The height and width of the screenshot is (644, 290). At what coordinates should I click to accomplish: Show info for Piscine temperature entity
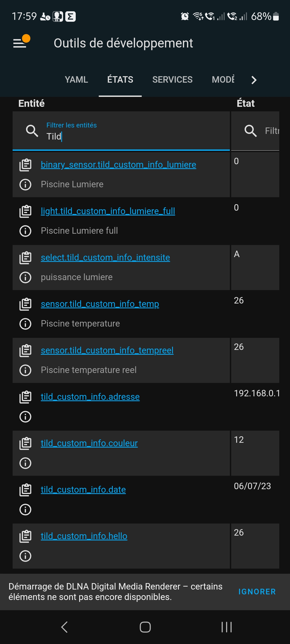tap(26, 324)
